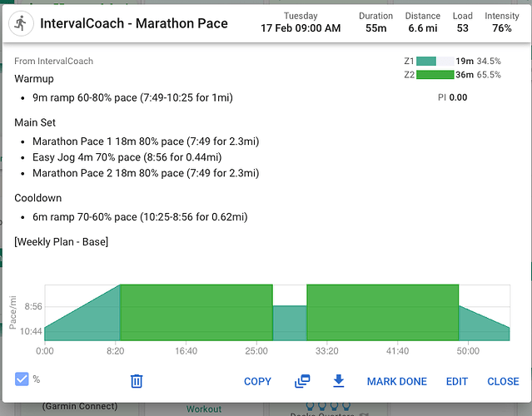Click the Main Set heading
532x416 pixels.
(35, 122)
